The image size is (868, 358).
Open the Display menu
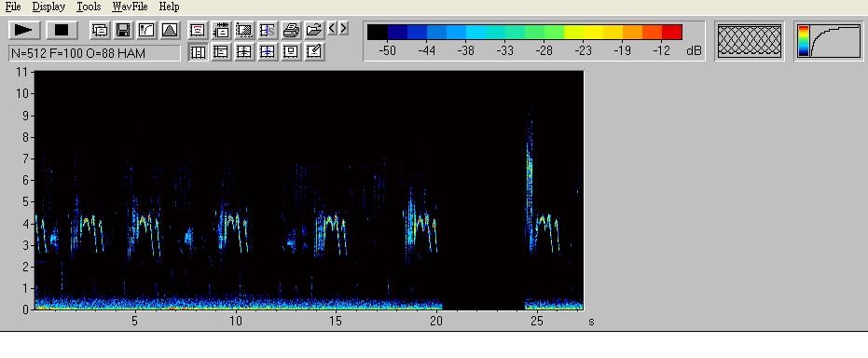coord(48,7)
